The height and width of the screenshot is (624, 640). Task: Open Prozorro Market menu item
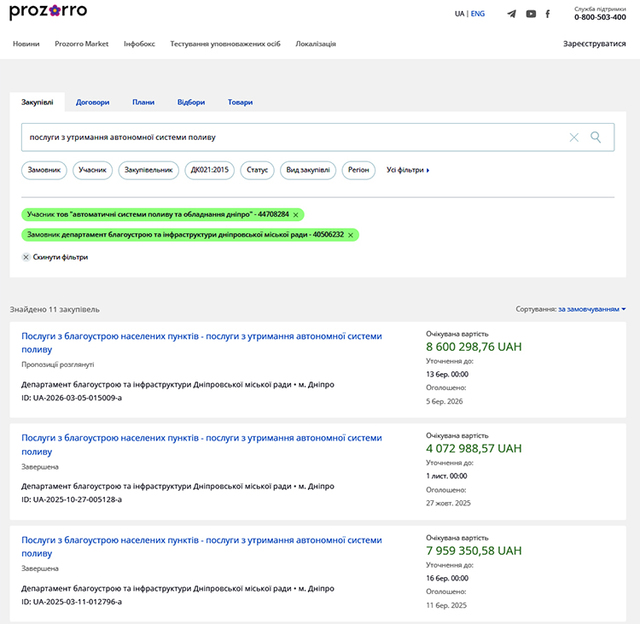tap(82, 44)
